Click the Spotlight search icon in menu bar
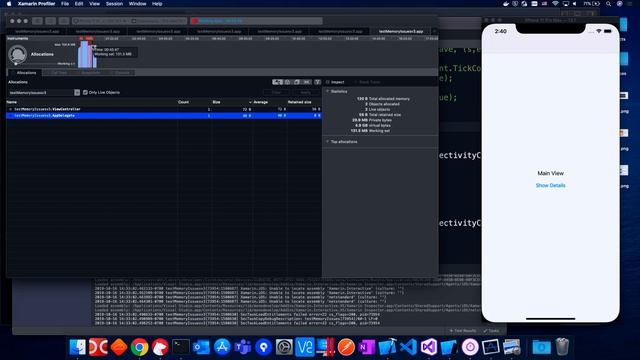Viewport: 640px width, 360px height. pyautogui.click(x=608, y=4)
